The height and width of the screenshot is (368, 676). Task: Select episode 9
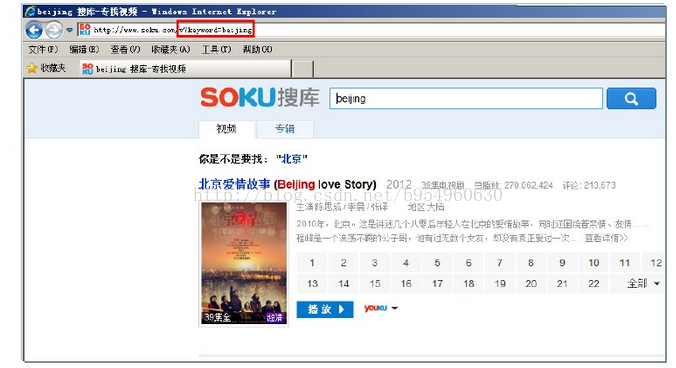tap(562, 263)
